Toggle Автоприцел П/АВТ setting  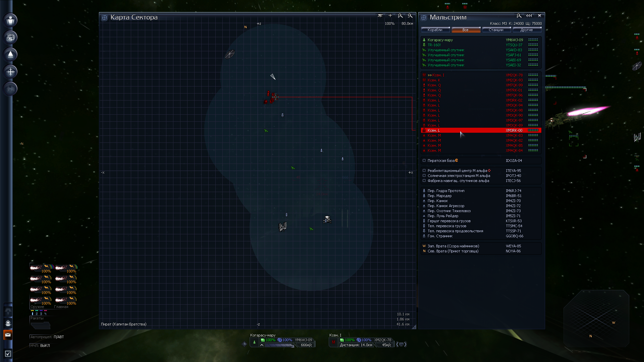pyautogui.click(x=47, y=337)
